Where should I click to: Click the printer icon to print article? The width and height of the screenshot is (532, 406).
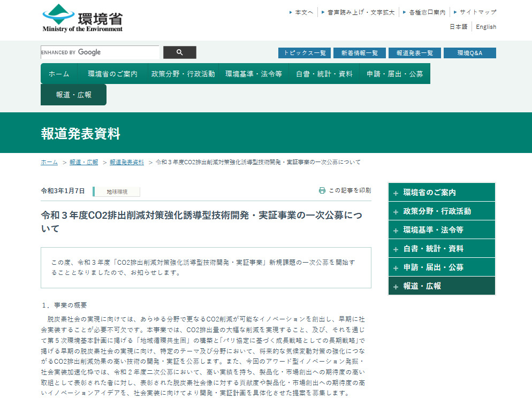tap(322, 190)
